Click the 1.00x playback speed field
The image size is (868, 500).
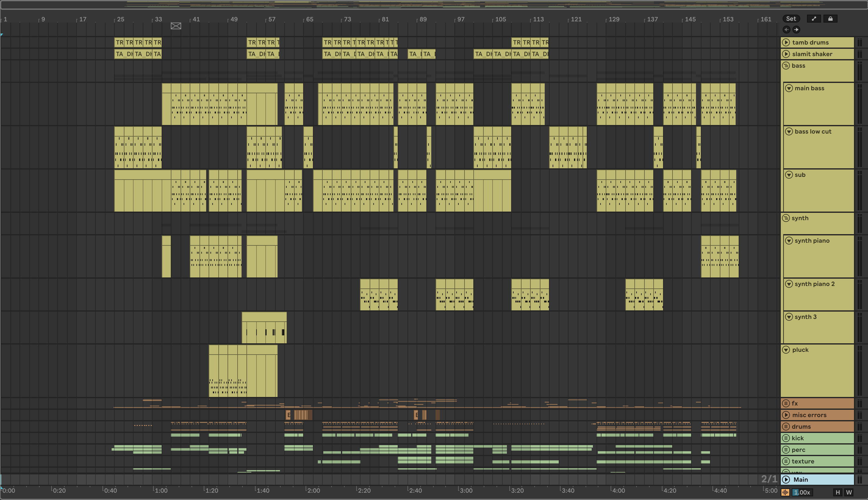[x=802, y=492]
